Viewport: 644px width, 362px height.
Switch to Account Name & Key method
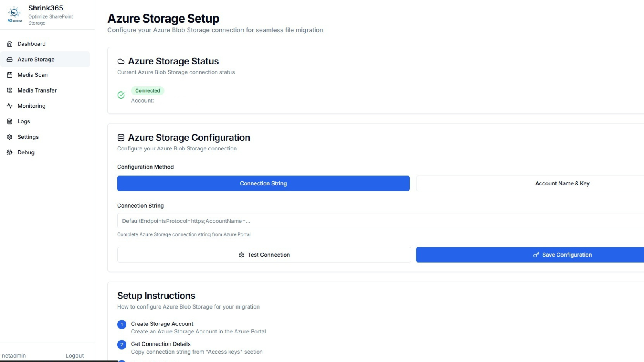(x=530, y=183)
